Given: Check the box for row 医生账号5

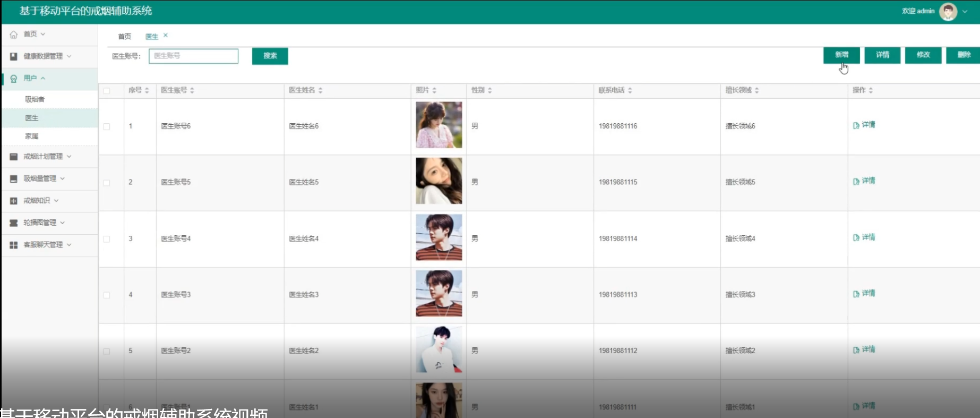Looking at the screenshot, I should click(107, 183).
